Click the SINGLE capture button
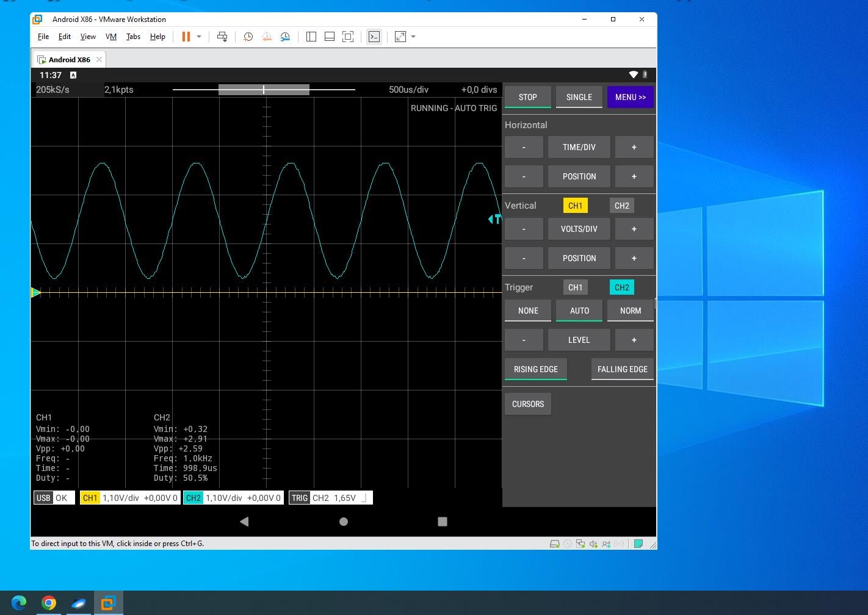868x615 pixels. tap(579, 97)
